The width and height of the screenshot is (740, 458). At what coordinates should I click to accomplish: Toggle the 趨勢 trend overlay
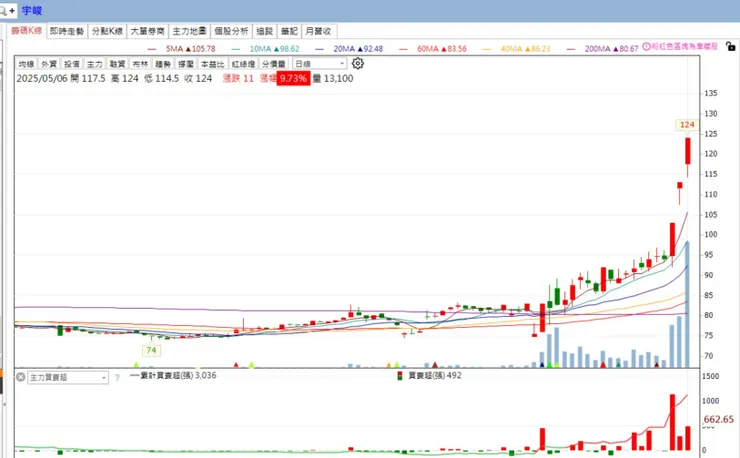[163, 64]
